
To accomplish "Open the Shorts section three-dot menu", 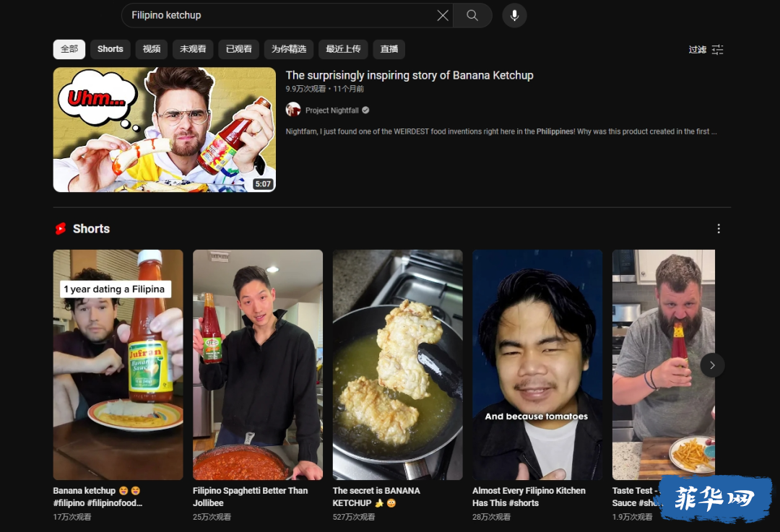I will 719,229.
